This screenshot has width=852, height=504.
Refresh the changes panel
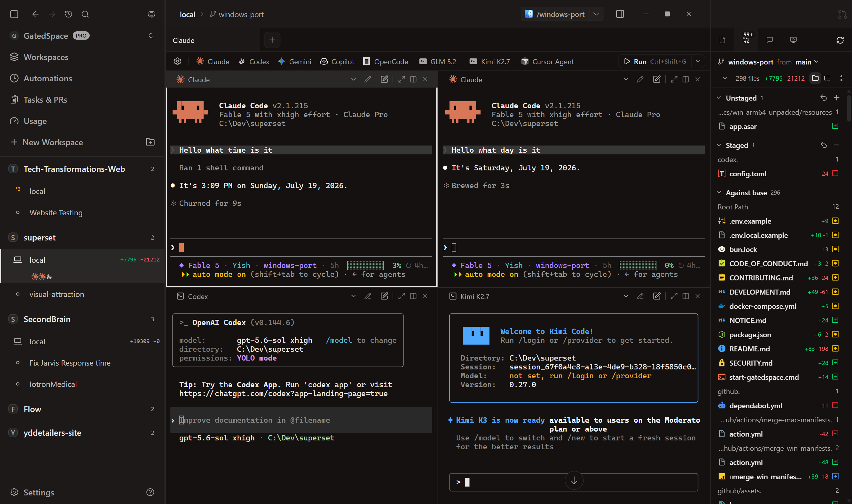pyautogui.click(x=840, y=41)
